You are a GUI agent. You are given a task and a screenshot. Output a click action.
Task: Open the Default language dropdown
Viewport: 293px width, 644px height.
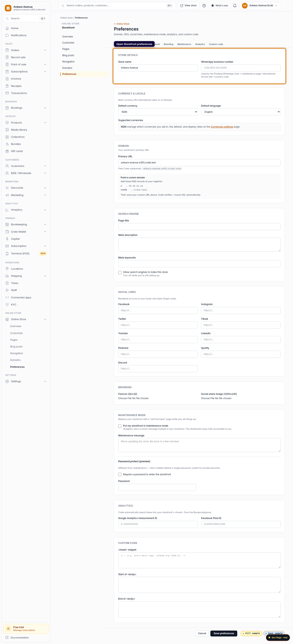[x=241, y=112]
